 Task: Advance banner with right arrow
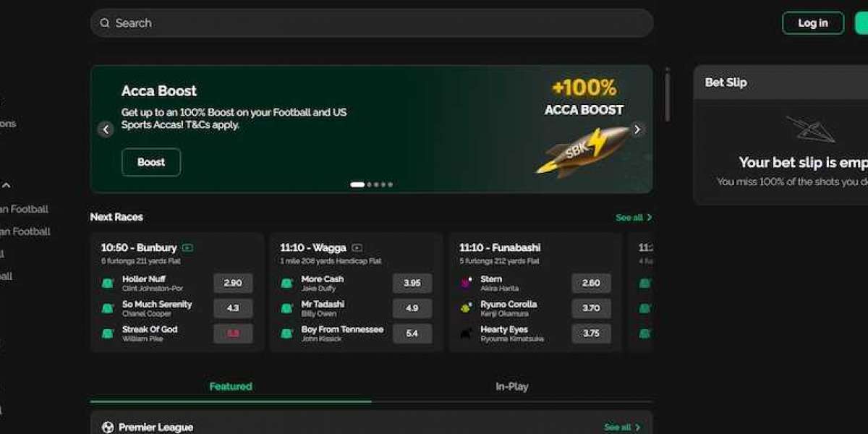[637, 129]
